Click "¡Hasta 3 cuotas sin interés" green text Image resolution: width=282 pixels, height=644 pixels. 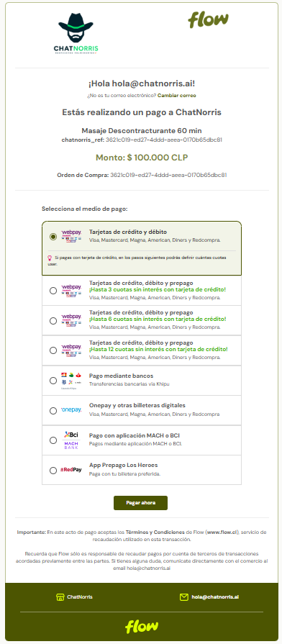(x=158, y=289)
